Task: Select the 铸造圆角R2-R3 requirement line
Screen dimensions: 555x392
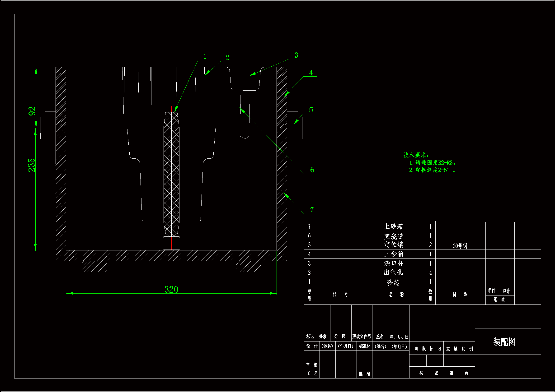Action: point(433,162)
